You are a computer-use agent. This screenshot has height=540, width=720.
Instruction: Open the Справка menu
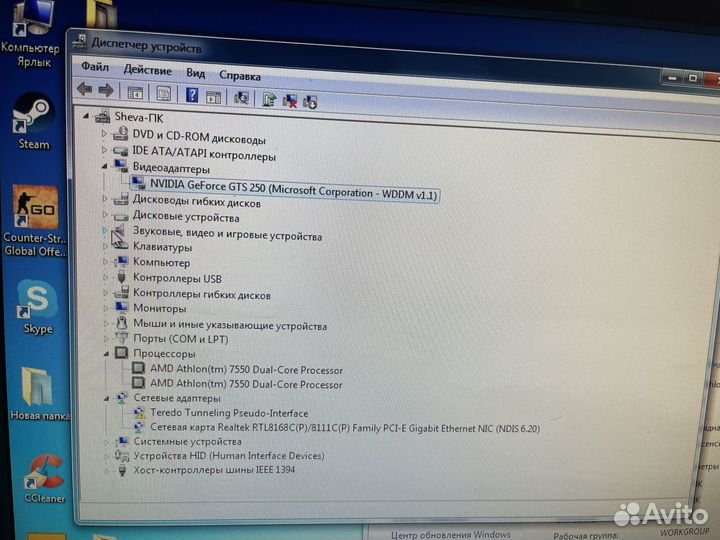pyautogui.click(x=239, y=75)
